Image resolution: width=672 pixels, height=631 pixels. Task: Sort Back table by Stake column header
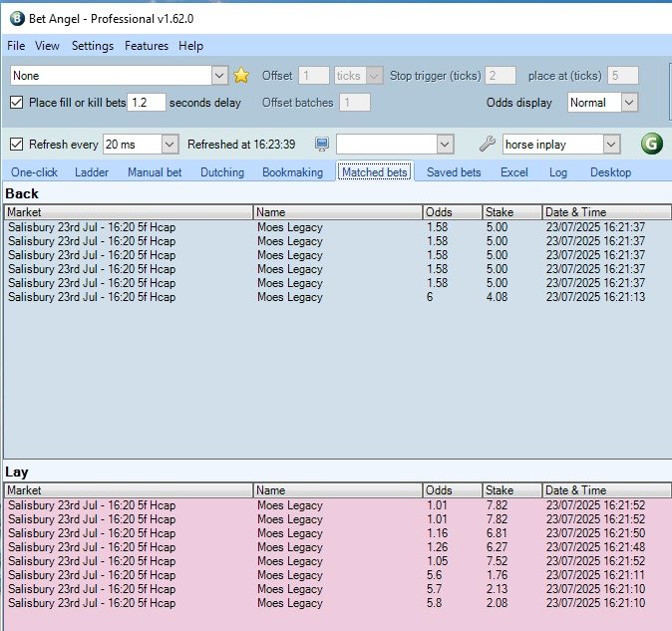coord(512,212)
